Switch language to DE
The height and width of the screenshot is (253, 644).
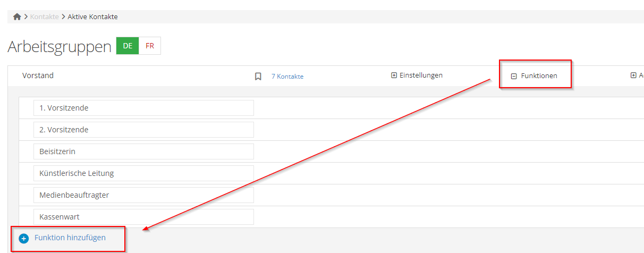128,46
